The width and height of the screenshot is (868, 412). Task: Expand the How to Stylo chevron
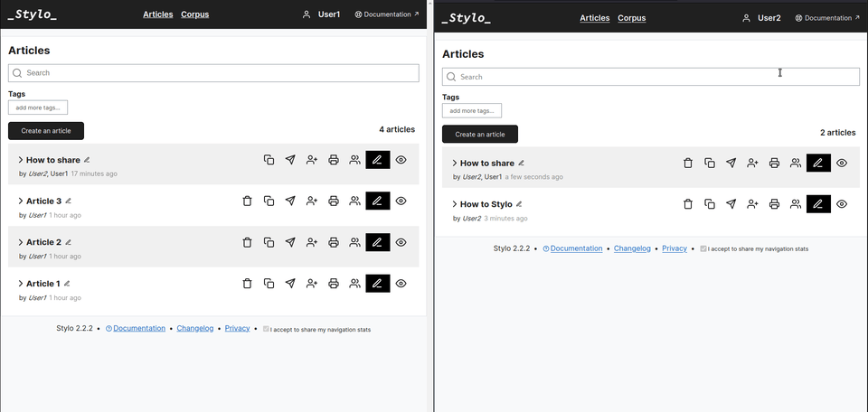pos(455,204)
